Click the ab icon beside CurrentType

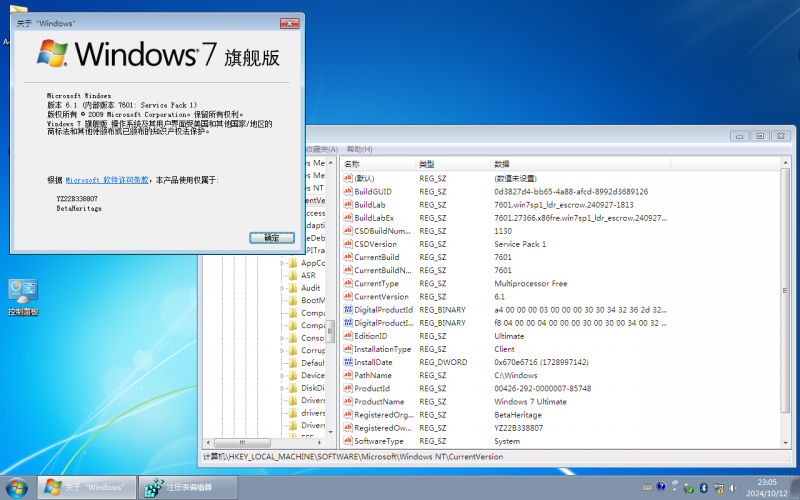pos(348,283)
